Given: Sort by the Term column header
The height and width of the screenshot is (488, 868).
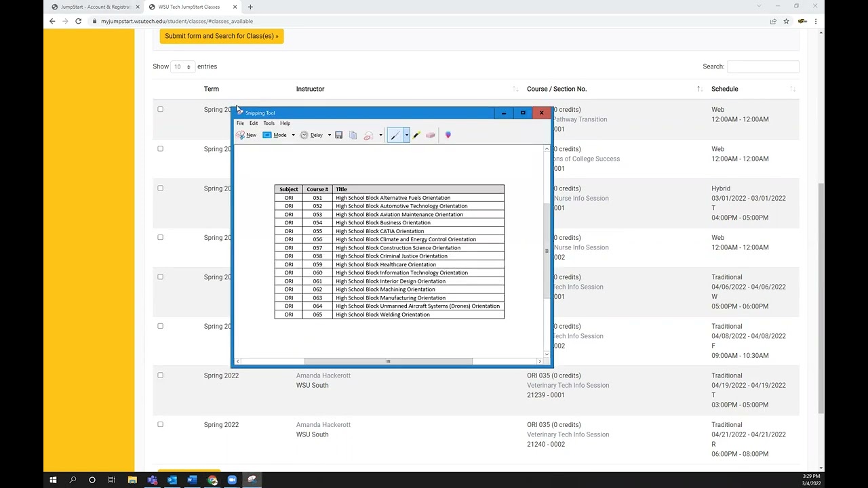Looking at the screenshot, I should coord(212,89).
